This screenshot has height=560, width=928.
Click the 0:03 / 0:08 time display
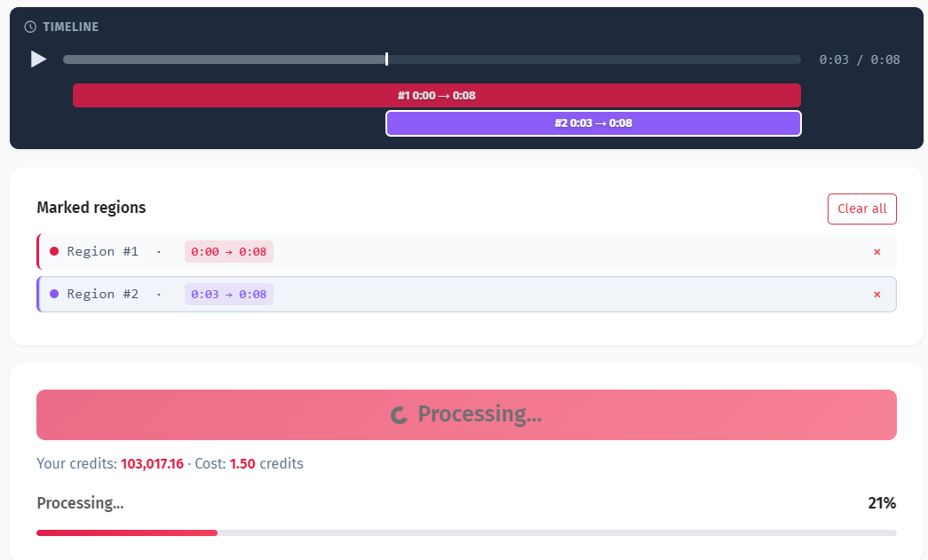[859, 59]
